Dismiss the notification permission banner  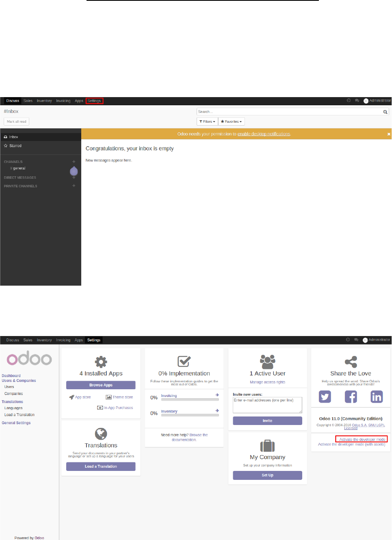[389, 134]
